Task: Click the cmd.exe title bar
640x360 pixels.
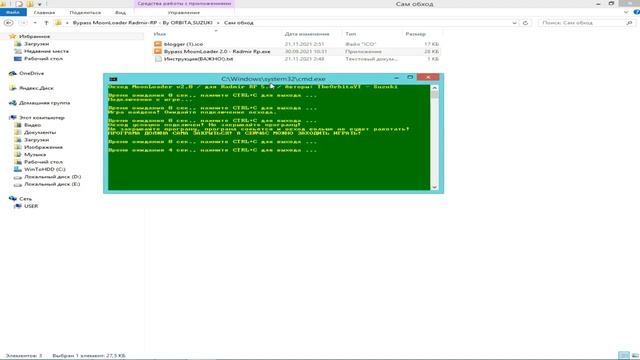Action: click(x=273, y=79)
